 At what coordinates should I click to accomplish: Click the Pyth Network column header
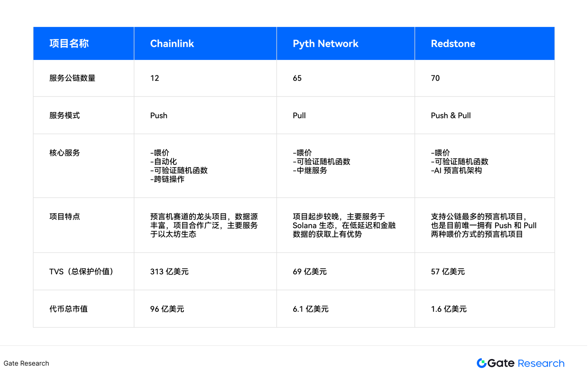tap(325, 43)
